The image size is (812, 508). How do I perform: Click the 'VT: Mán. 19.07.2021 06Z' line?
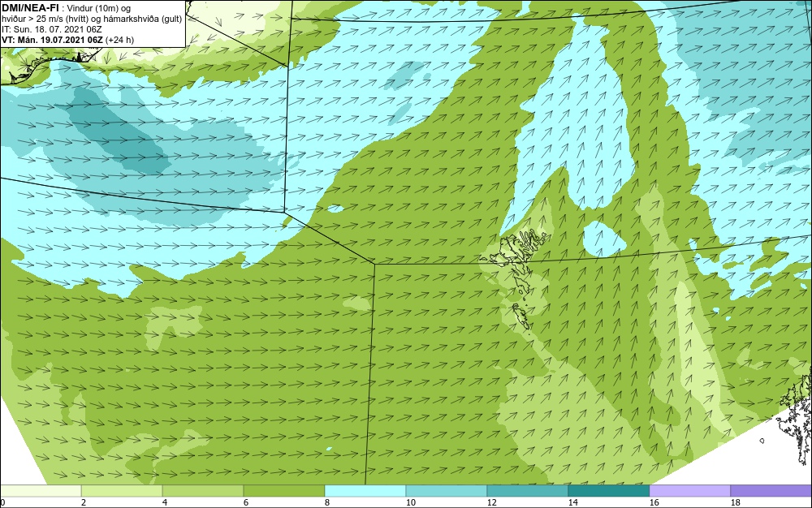pyautogui.click(x=52, y=40)
